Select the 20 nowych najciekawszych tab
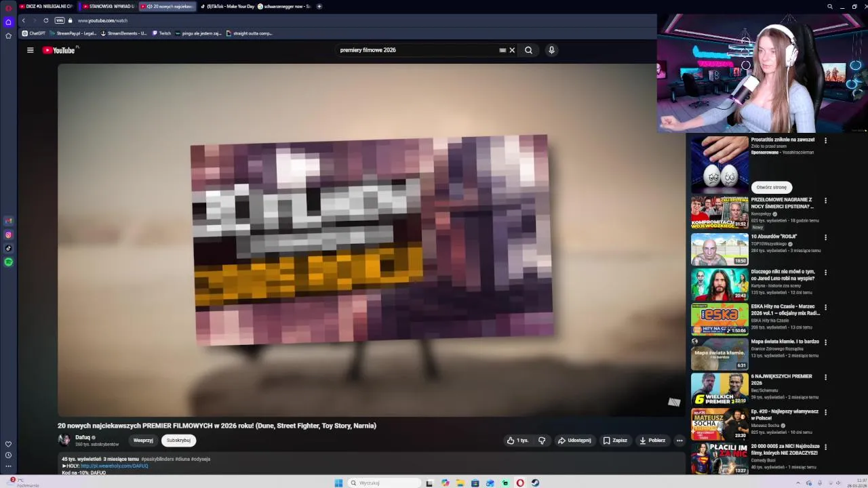Image resolution: width=868 pixels, height=488 pixels. 167,6
